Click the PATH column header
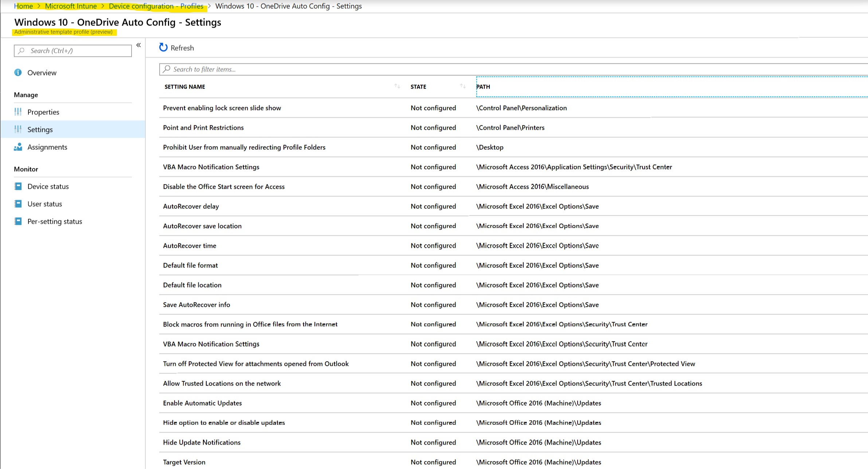The height and width of the screenshot is (469, 868). [483, 87]
